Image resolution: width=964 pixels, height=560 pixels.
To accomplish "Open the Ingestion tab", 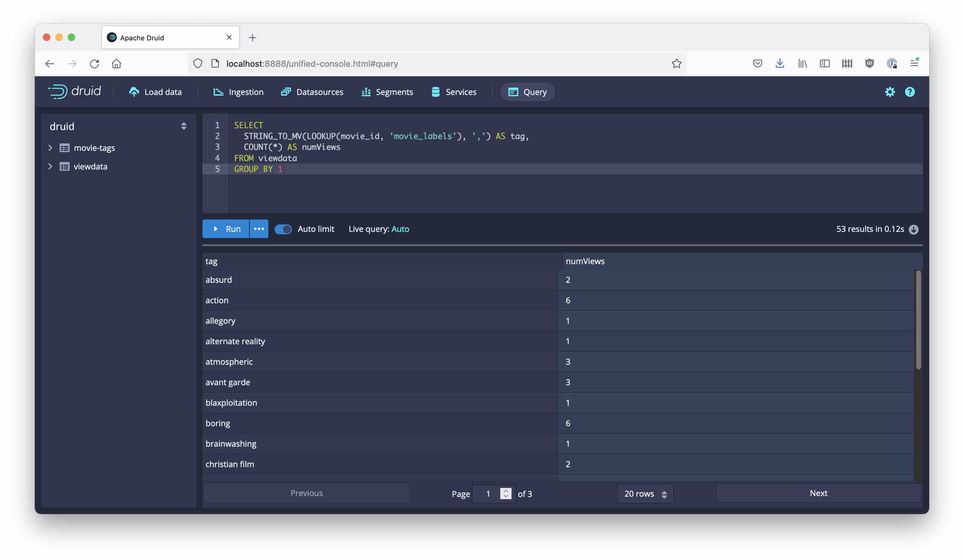I will click(238, 92).
